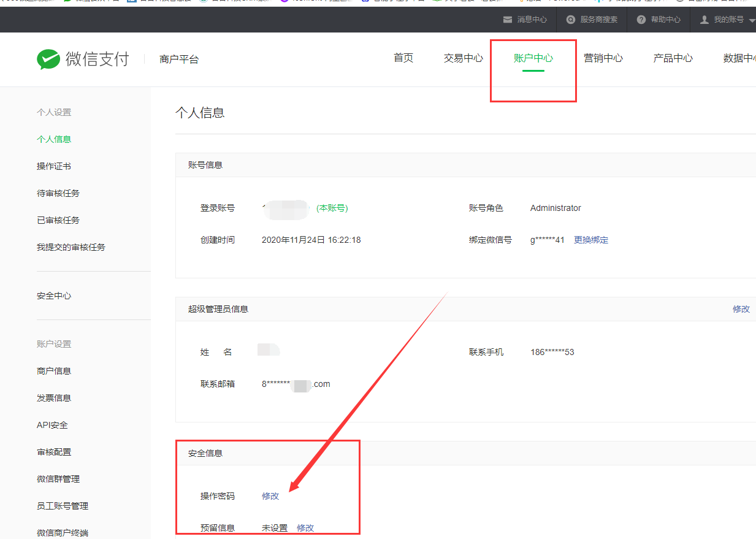Open 已审核任务 in sidebar
Viewport: 756px width, 539px height.
pos(58,220)
